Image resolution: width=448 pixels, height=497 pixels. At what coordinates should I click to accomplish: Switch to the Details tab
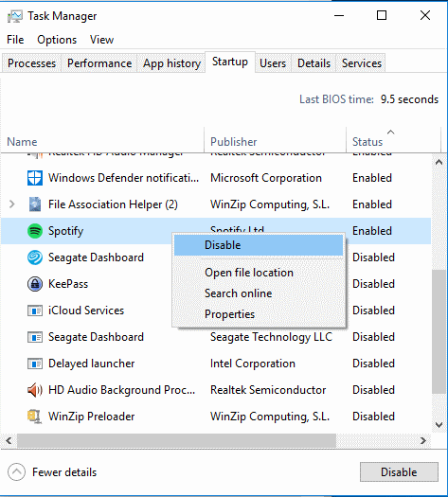tap(314, 63)
